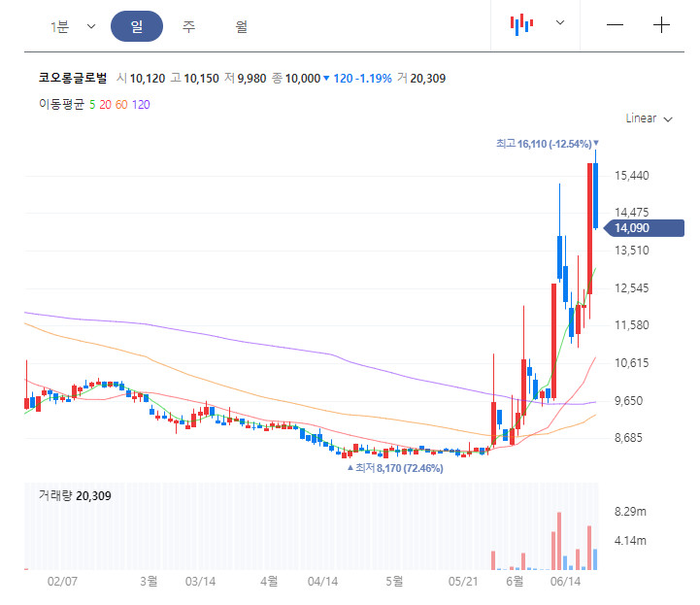Toggle the 20-day moving average line
700x605 pixels.
tap(106, 105)
